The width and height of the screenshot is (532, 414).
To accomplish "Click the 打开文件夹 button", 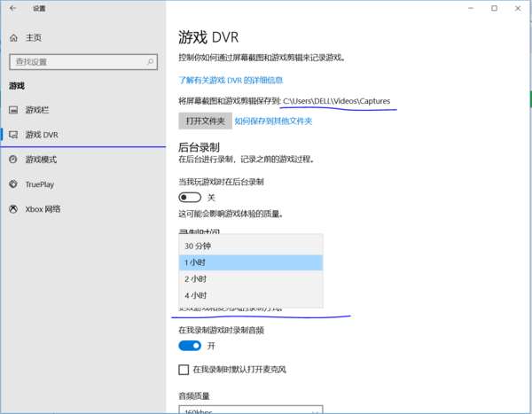I will (x=206, y=121).
